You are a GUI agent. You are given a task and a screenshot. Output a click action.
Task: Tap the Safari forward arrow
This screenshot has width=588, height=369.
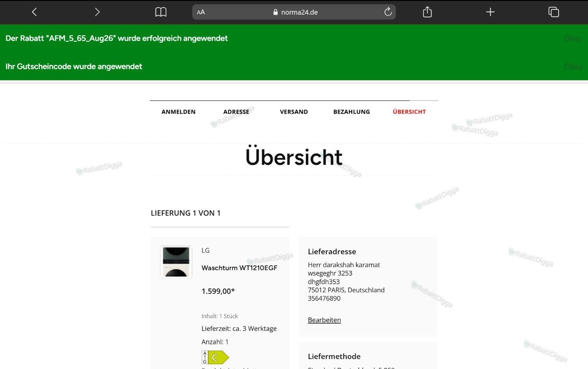coord(97,12)
